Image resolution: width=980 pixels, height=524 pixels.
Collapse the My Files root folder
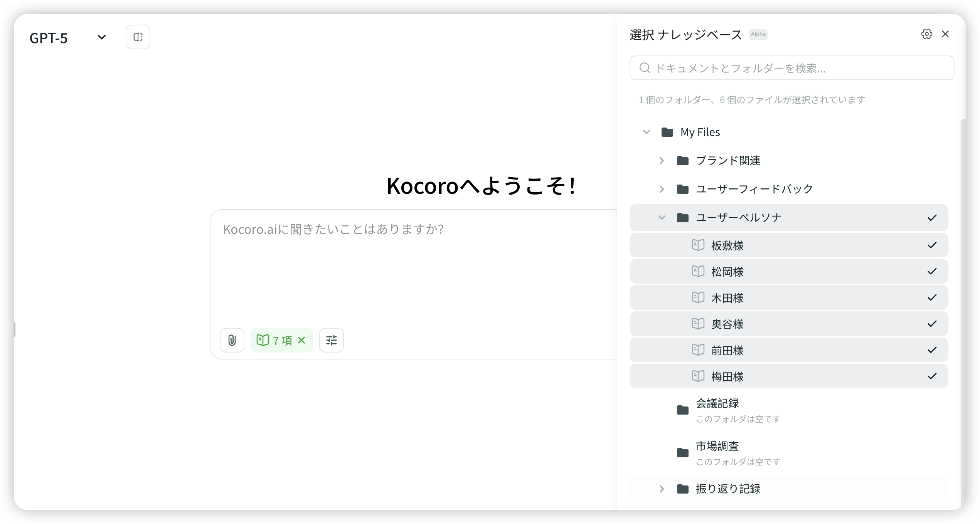(647, 132)
